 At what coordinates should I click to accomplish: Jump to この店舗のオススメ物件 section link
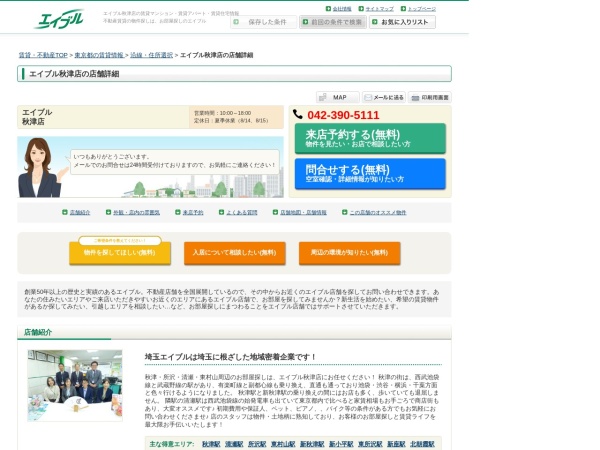point(378,212)
